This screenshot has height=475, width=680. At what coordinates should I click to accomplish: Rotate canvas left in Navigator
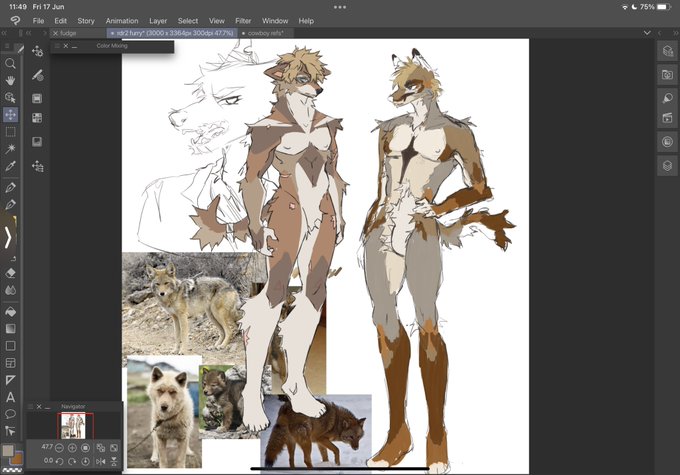(59, 461)
